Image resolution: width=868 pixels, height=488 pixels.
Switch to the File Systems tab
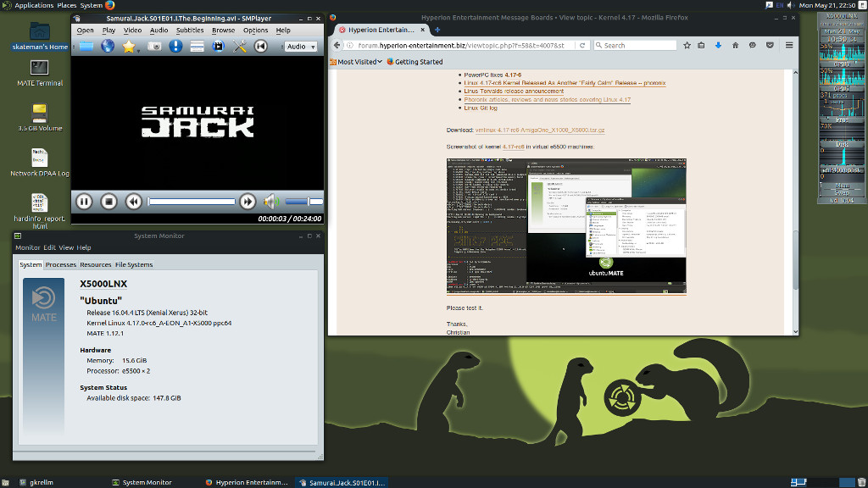(x=134, y=265)
